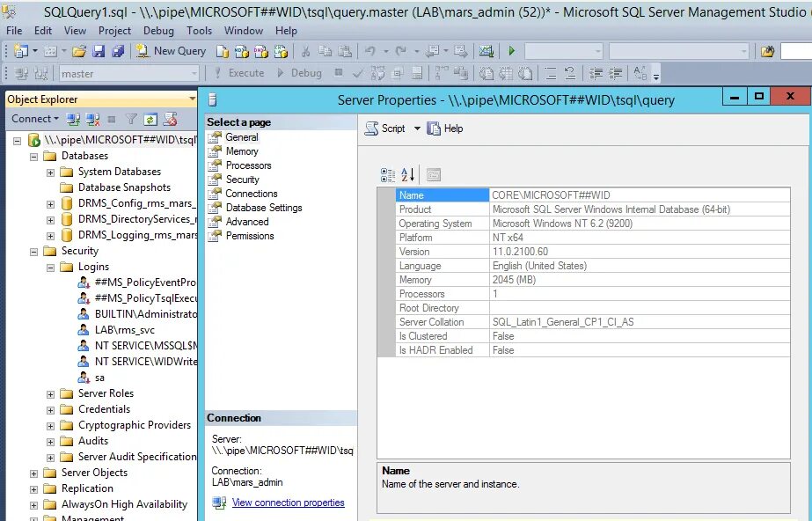Open the View menu
Viewport: 812px width, 521px height.
[75, 31]
